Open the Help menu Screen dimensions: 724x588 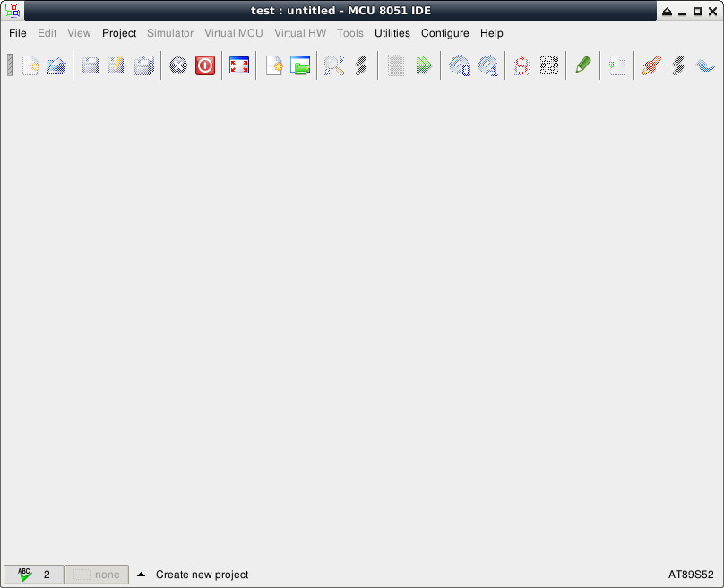point(492,33)
